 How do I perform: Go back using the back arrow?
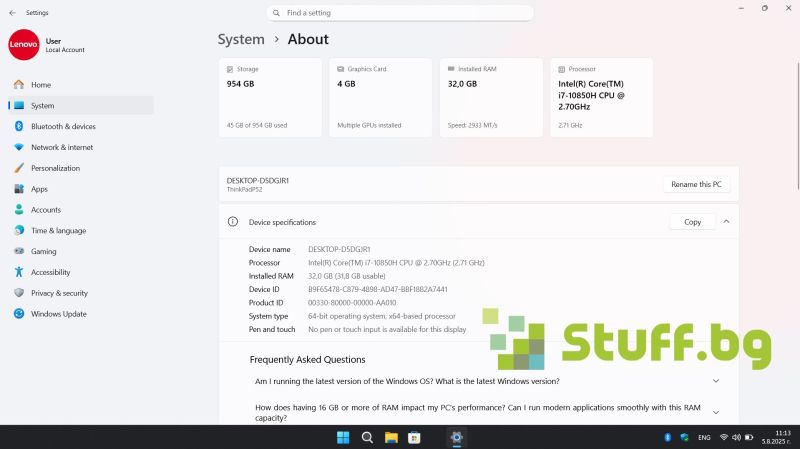(12, 13)
